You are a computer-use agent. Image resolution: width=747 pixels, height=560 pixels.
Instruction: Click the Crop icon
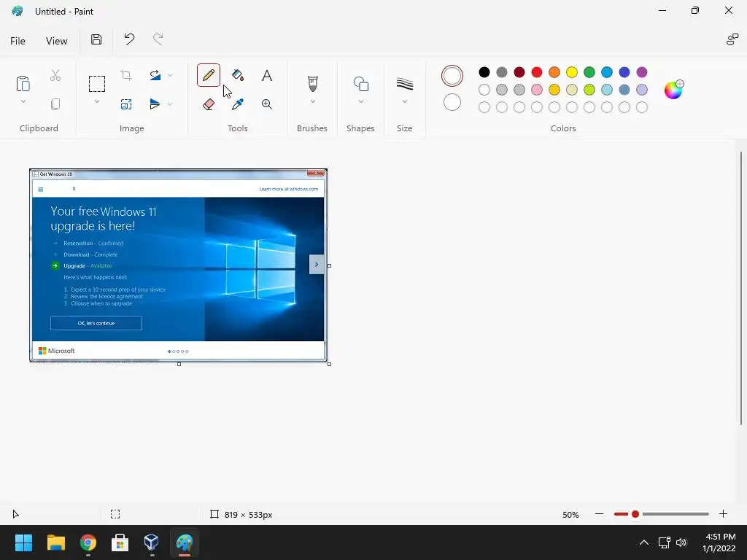[126, 75]
